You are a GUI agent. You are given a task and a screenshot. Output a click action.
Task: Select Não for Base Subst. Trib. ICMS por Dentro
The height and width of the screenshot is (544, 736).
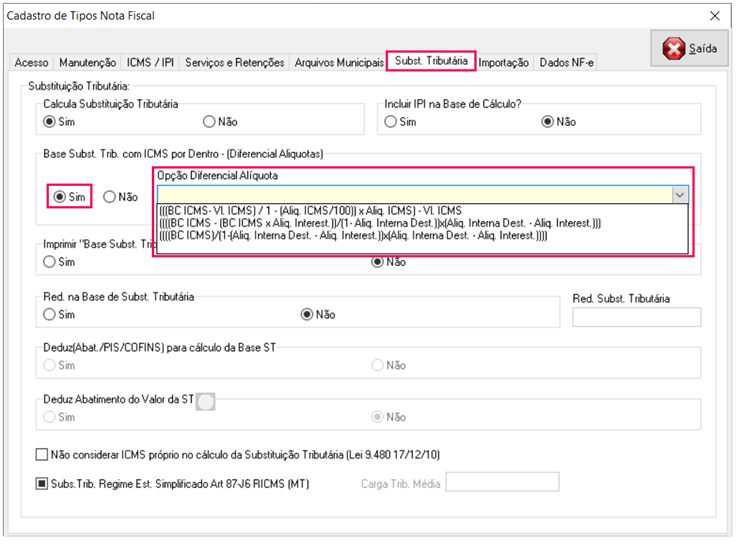110,197
